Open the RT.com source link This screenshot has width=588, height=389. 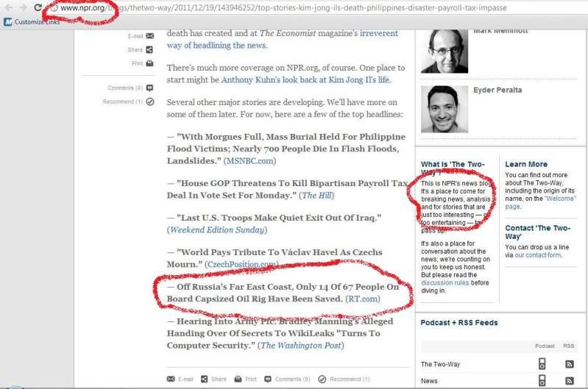point(363,299)
